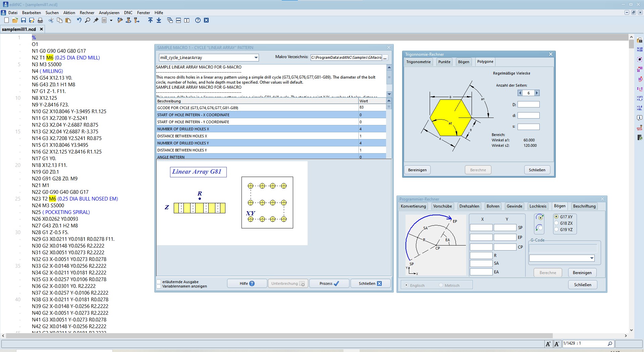Open a file with the folder toolbar icon
644x352 pixels.
point(15,20)
